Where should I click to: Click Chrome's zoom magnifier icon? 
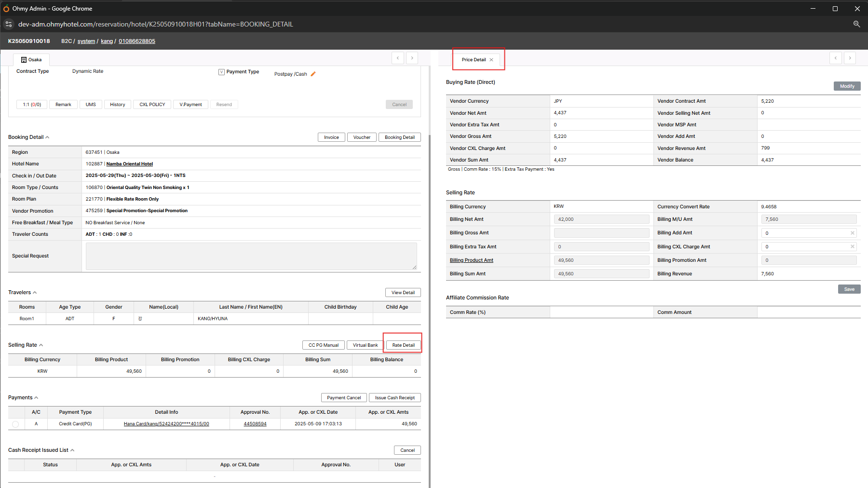[x=856, y=24]
